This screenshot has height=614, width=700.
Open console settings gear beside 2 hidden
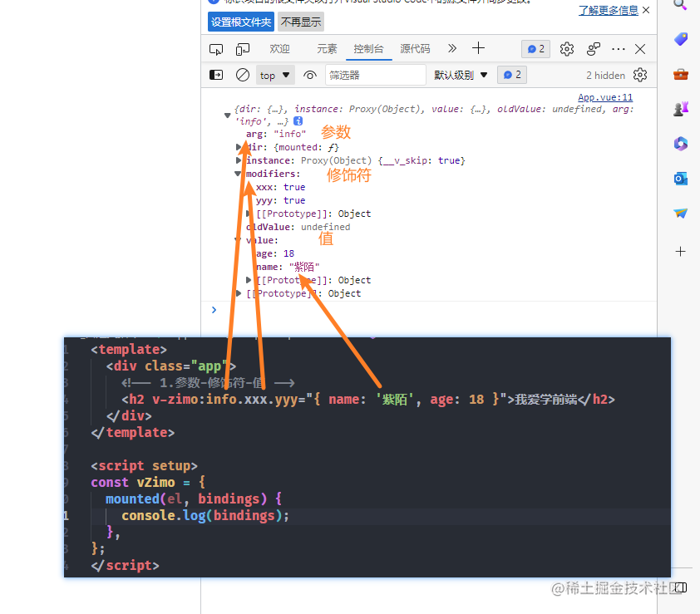click(640, 75)
